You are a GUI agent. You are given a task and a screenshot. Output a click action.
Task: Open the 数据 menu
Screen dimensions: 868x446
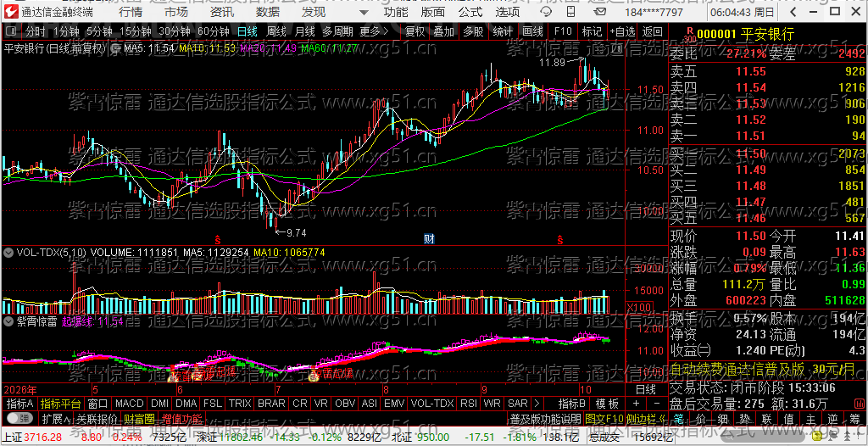pos(268,12)
